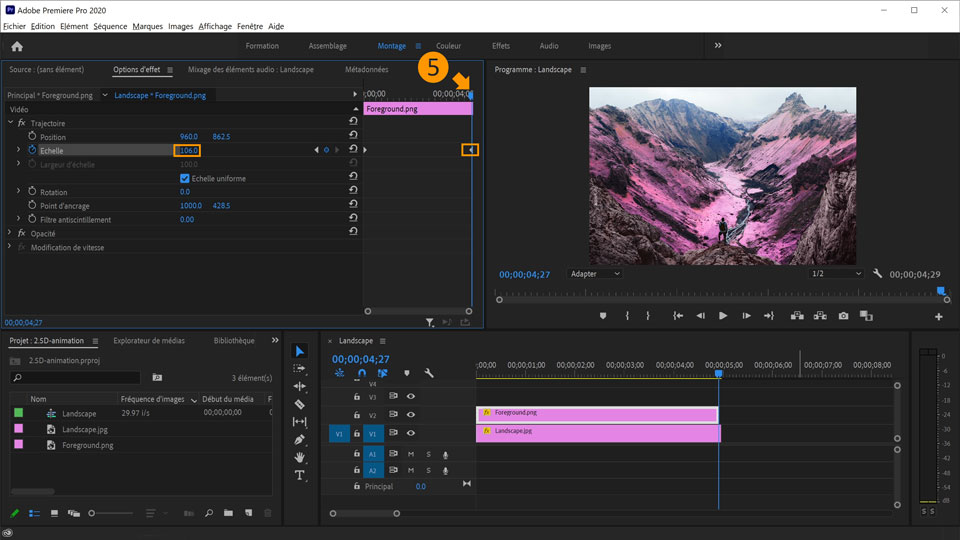Reset the Position parameter value
Image resolution: width=960 pixels, height=540 pixels.
(x=353, y=136)
